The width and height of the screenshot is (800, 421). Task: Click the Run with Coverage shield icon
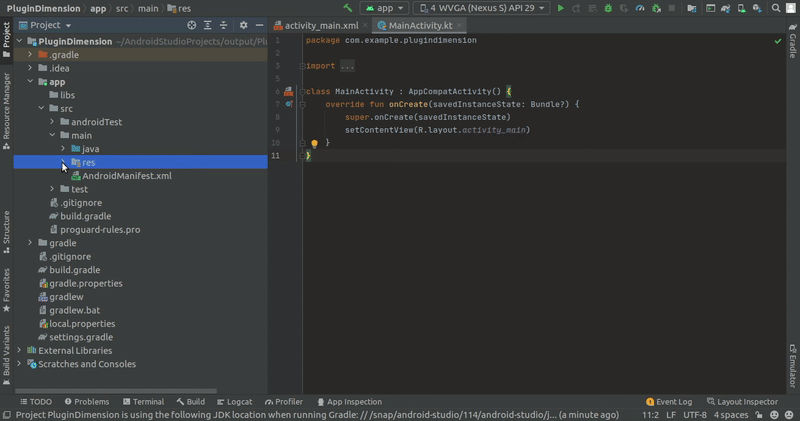click(x=623, y=8)
